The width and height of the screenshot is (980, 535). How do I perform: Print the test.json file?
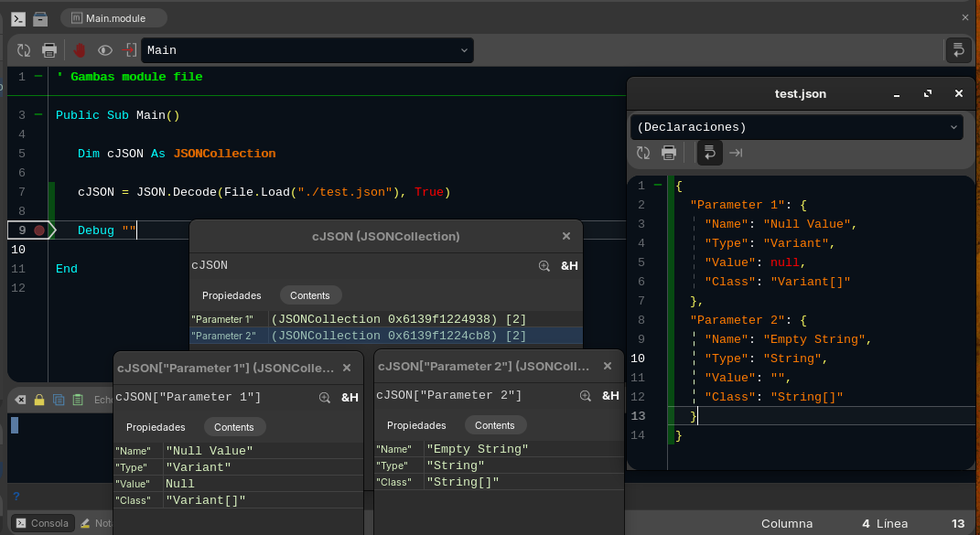point(669,153)
